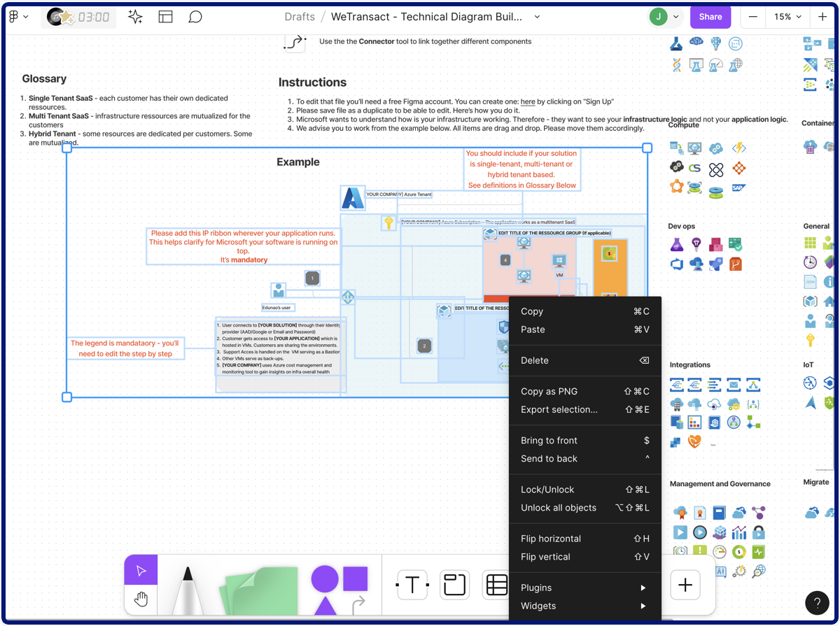840x626 pixels.
Task: Expand the file title dropdown chevron
Action: click(x=537, y=17)
